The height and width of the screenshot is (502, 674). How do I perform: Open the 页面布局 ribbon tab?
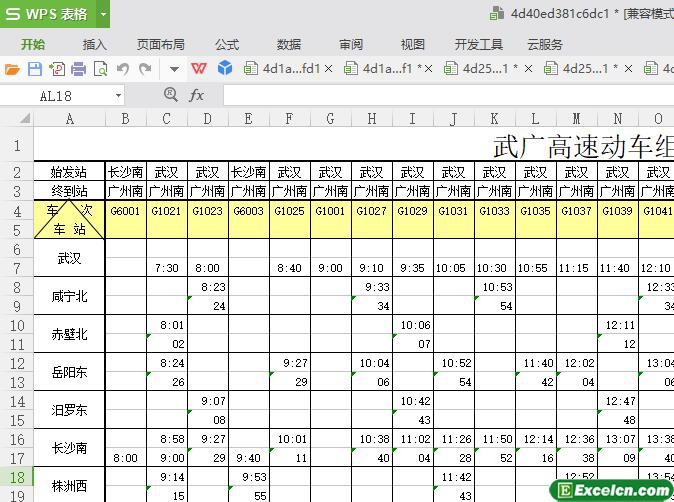click(x=161, y=44)
